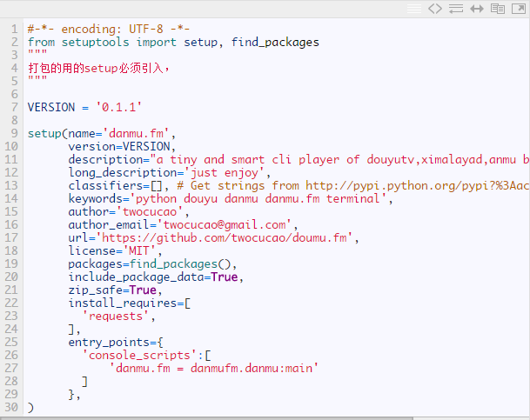The image size is (530, 420).
Task: Click the keywords string 'python douyu danmu'
Action: click(258, 198)
